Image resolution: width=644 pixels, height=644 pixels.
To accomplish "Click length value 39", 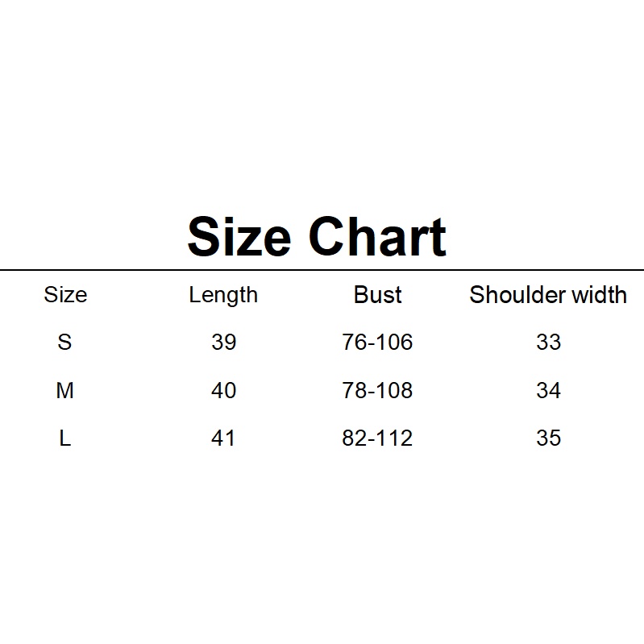I will tap(224, 342).
